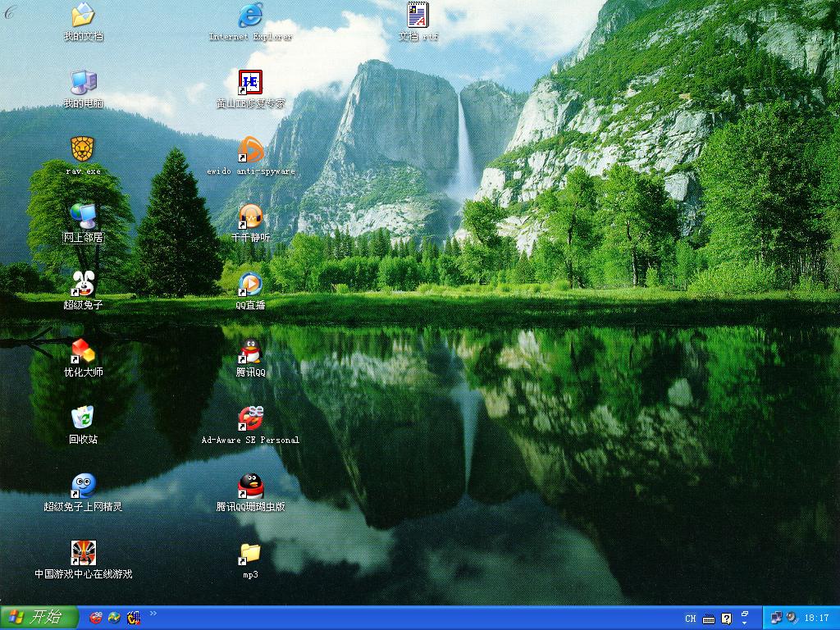Click the 开始 Start button
Viewport: 840px width, 630px height.
[x=39, y=618]
